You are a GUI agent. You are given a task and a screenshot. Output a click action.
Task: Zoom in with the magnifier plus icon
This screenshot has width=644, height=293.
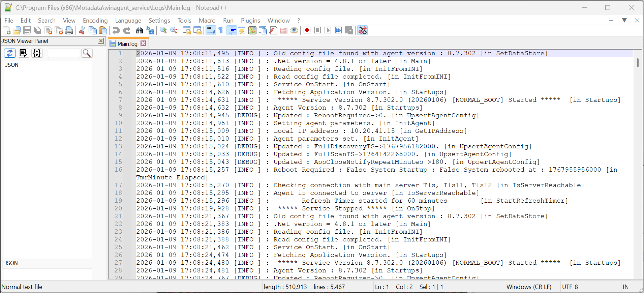163,31
